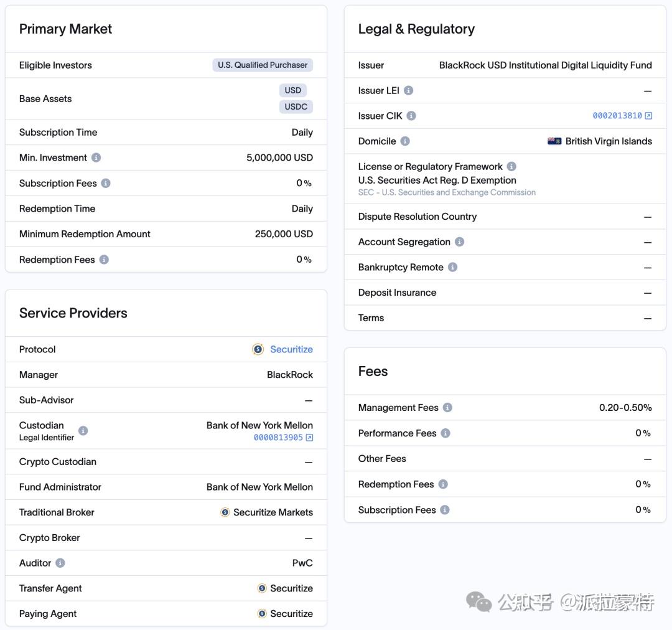Image resolution: width=672 pixels, height=630 pixels.
Task: Click Securitize Markets under Traditional Broker
Action: (273, 512)
